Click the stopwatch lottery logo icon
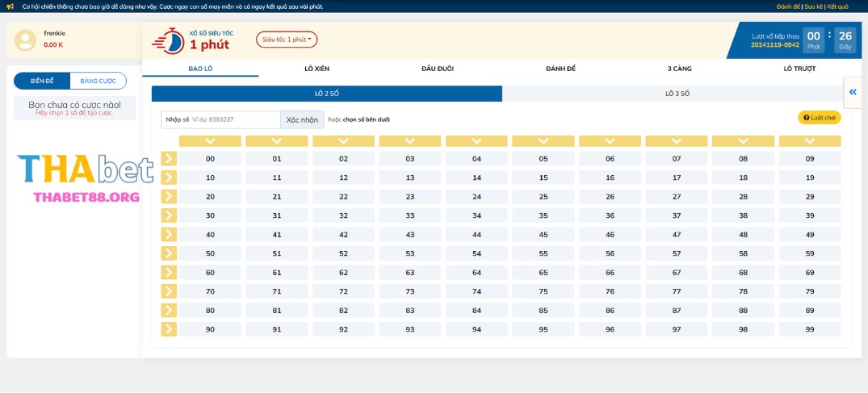868x393 pixels. (169, 40)
